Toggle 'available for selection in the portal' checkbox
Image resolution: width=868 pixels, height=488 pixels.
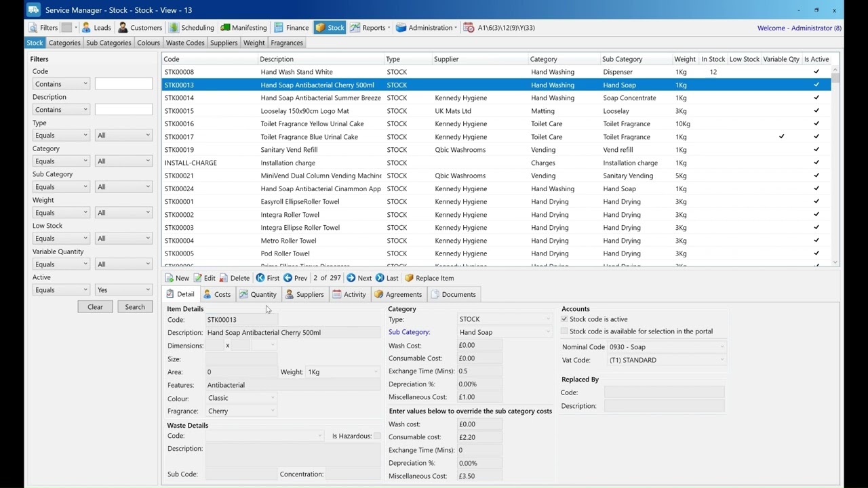(x=564, y=331)
